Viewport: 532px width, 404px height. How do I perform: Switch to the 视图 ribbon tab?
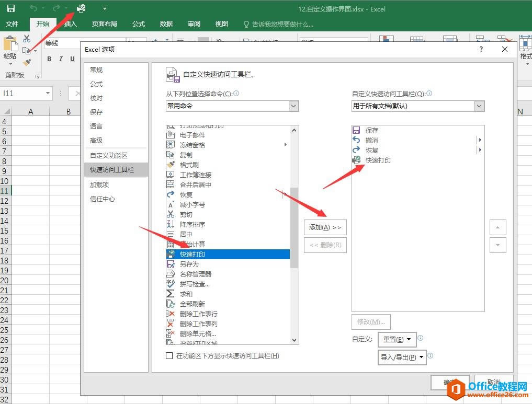pyautogui.click(x=221, y=24)
